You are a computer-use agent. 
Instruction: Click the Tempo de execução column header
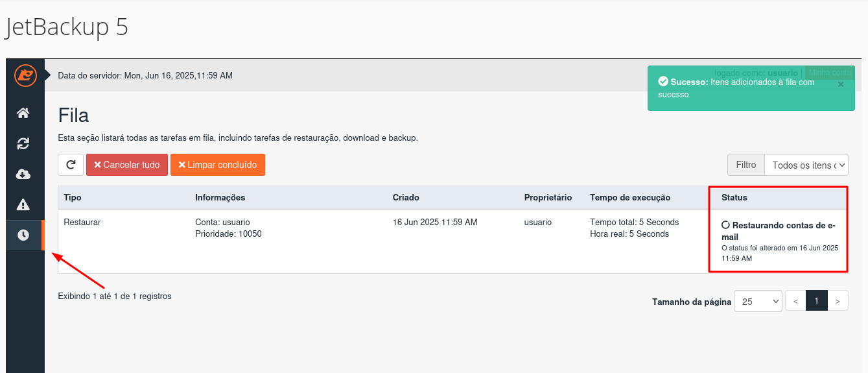630,197
